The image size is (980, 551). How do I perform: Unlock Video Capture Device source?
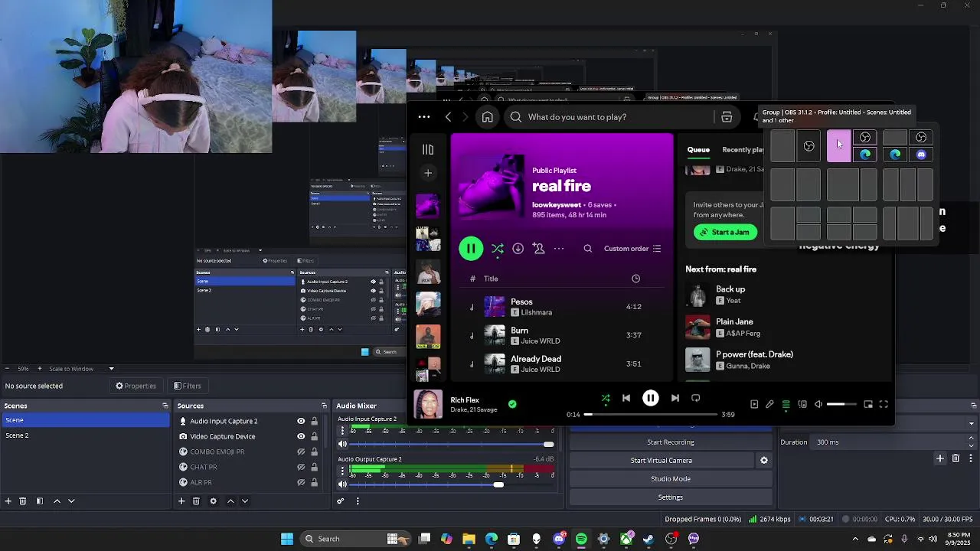click(x=314, y=436)
